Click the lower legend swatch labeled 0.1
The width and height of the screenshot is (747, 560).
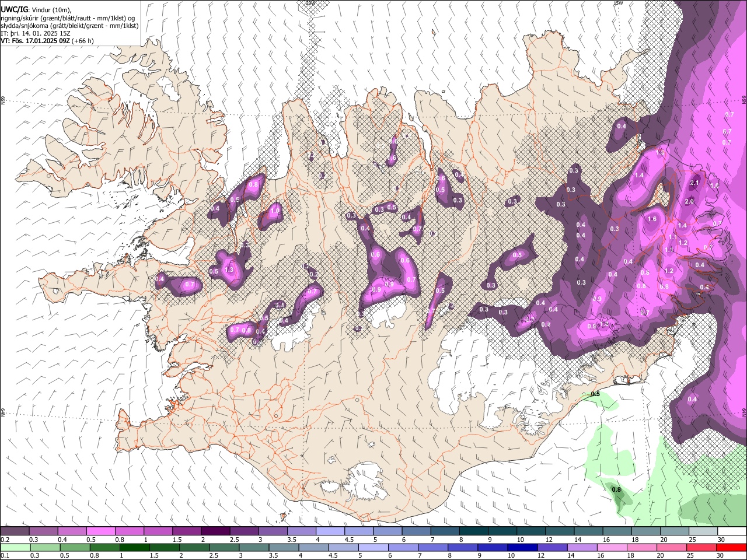tap(15, 547)
